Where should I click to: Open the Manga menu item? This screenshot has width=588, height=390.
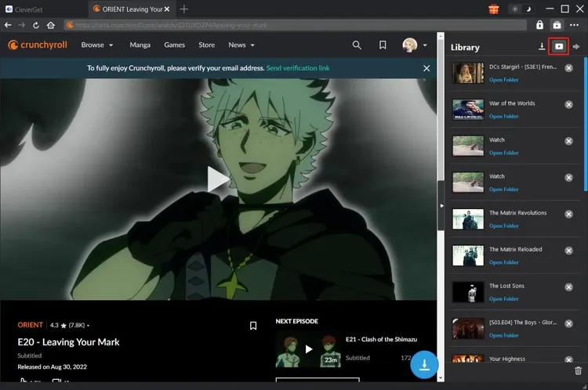pos(140,45)
